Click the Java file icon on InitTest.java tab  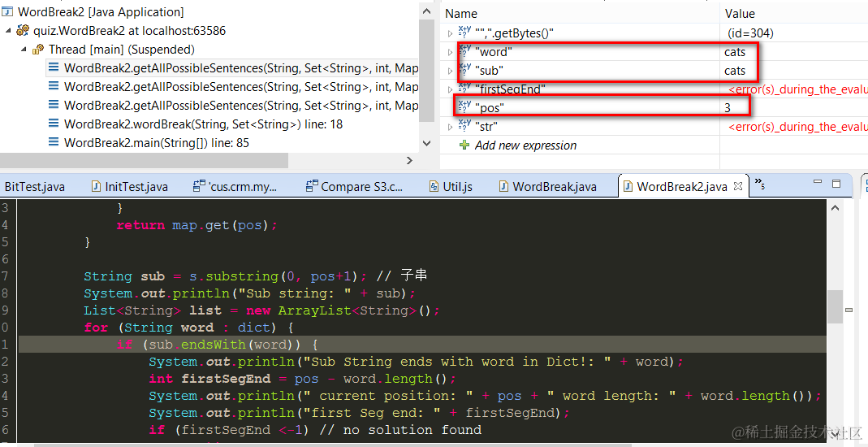(97, 187)
